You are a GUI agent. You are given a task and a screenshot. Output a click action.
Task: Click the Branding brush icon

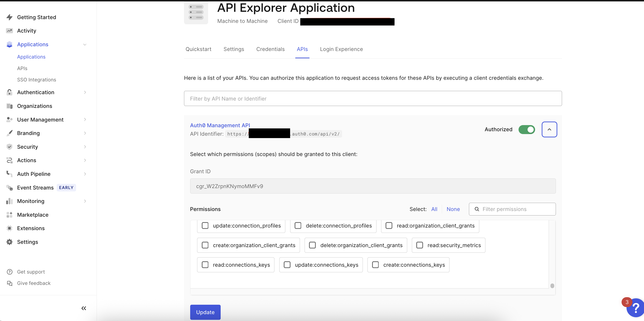point(9,133)
